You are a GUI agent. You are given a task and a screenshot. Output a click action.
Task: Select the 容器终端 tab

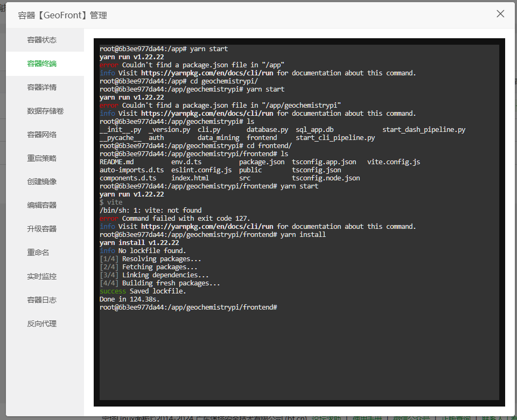click(x=45, y=64)
